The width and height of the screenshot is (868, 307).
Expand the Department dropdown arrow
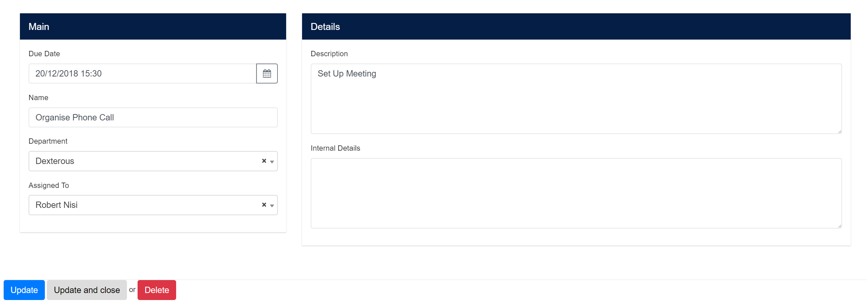(272, 162)
